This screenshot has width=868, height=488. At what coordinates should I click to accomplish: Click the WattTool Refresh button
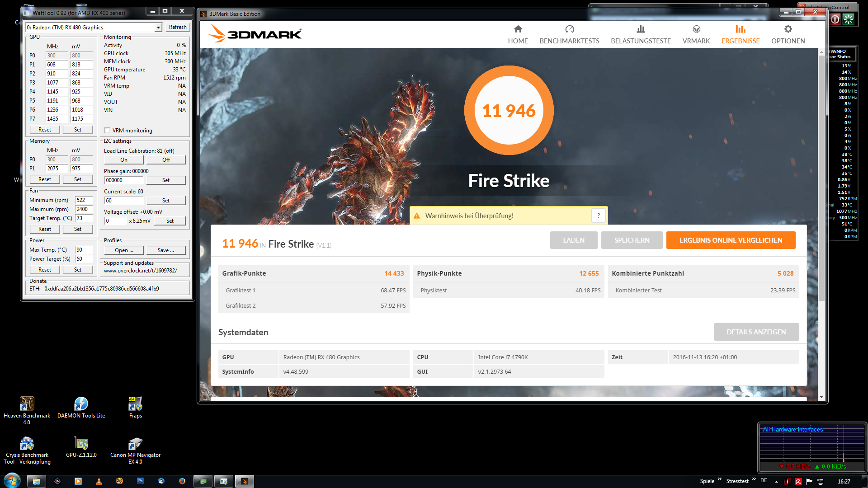[x=177, y=27]
